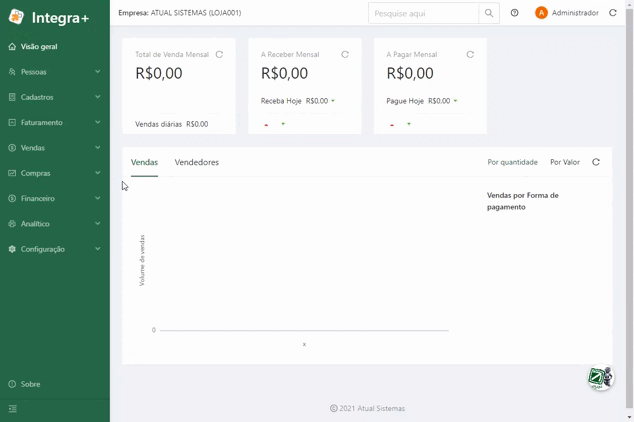
Task: Click the Administrador user avatar
Action: [x=541, y=13]
